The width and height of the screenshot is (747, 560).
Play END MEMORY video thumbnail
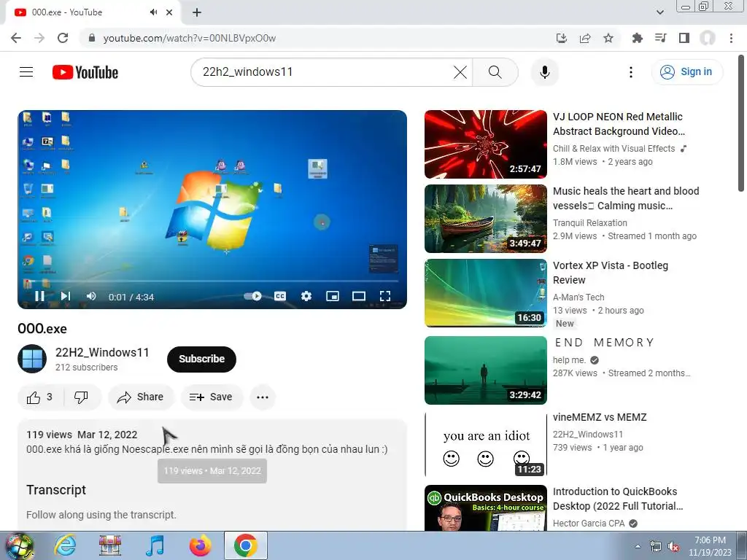[x=485, y=370]
